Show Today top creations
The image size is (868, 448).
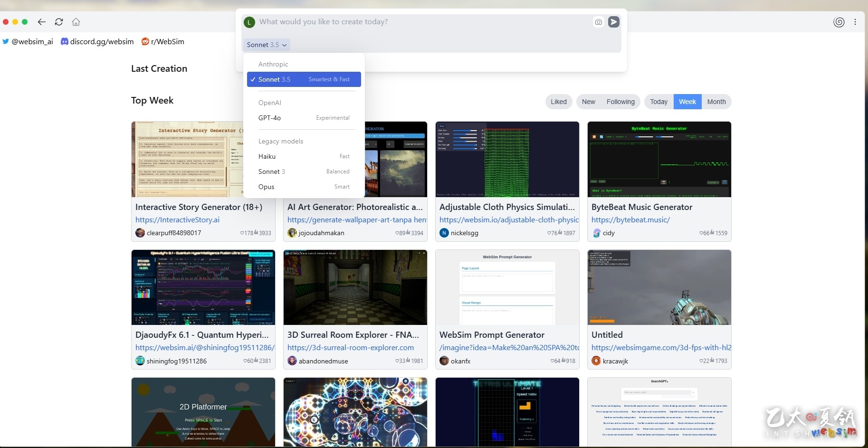click(x=659, y=102)
